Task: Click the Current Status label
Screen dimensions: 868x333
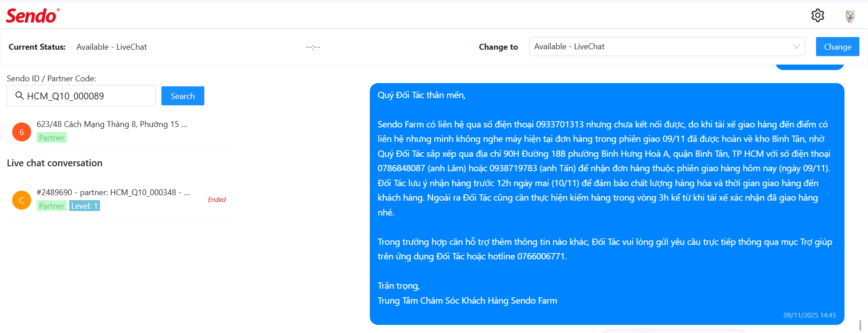Action: 37,47
